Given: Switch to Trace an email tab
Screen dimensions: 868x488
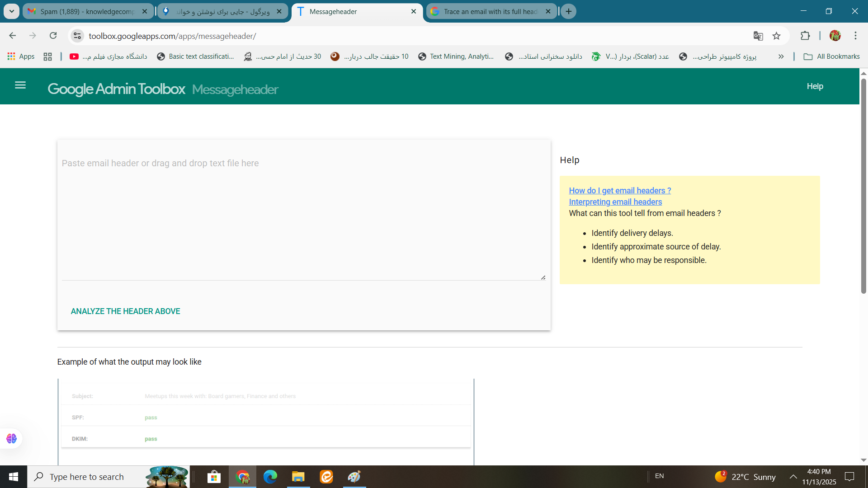Looking at the screenshot, I should [490, 11].
